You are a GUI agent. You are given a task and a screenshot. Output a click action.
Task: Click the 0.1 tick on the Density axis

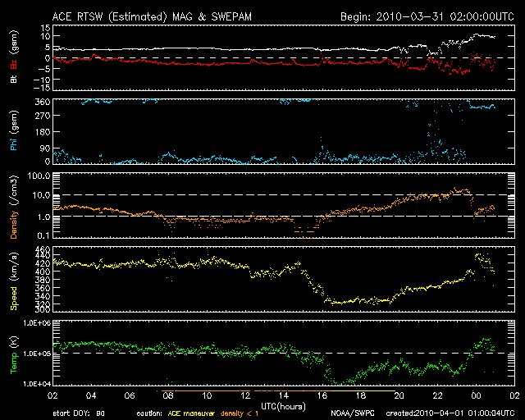tap(43, 235)
